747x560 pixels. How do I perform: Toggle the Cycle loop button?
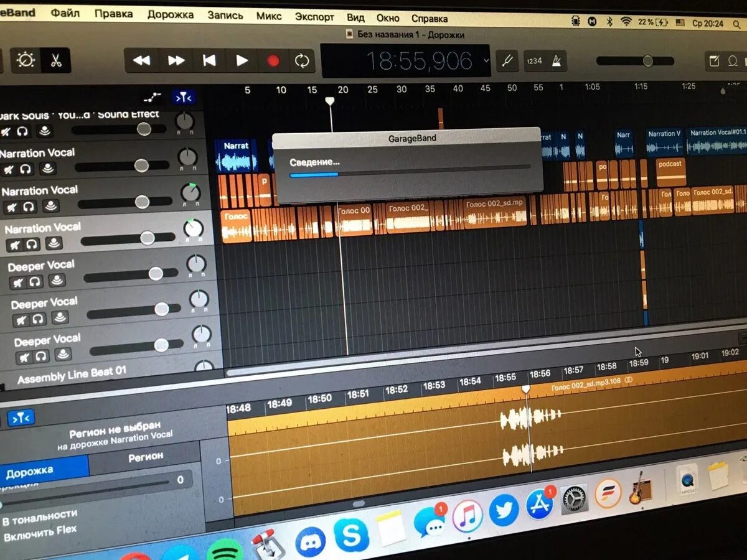click(x=302, y=60)
